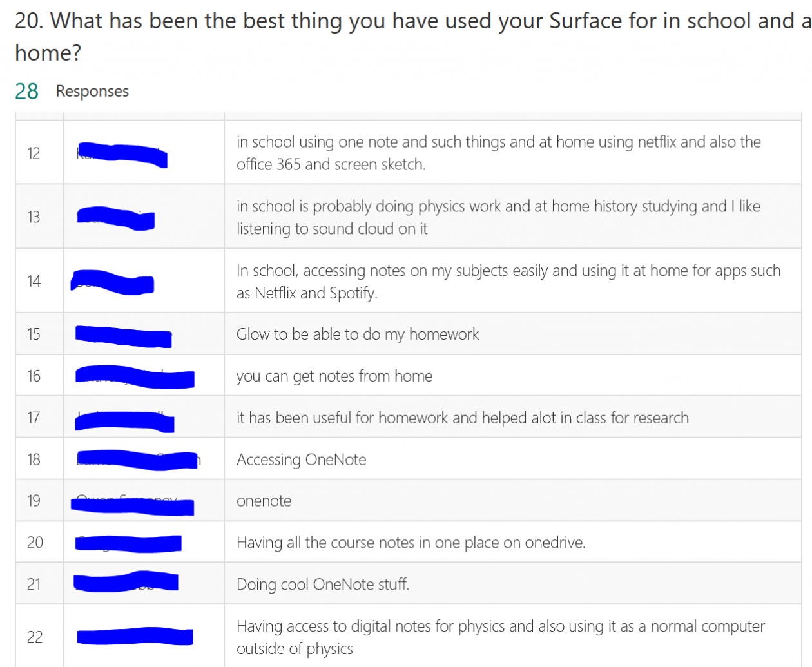
Task: Click the lowercase 'onenote' response in row 19
Action: 264,501
